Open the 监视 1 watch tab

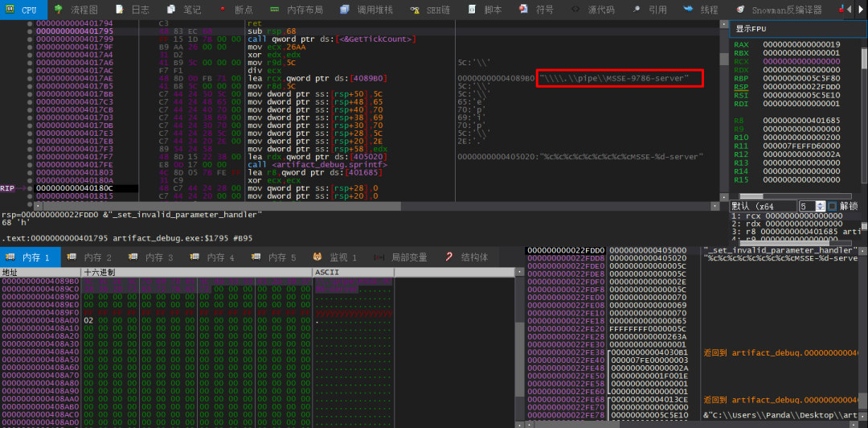[342, 257]
